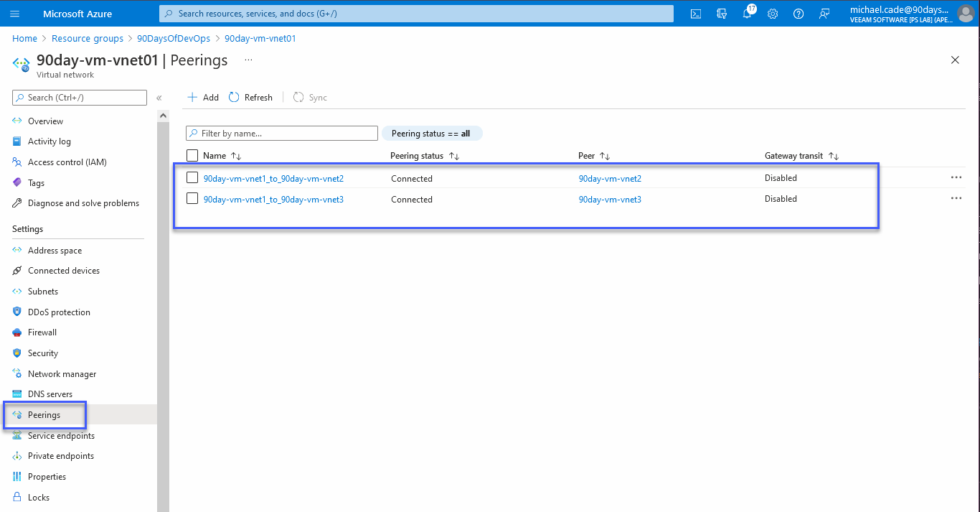Open directories and subscriptions filter icon
Image resolution: width=980 pixels, height=512 pixels.
click(721, 14)
